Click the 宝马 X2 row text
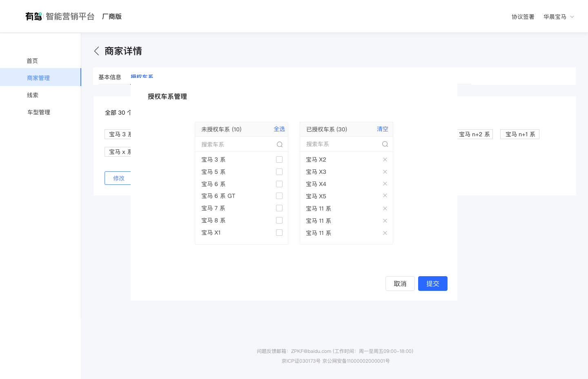 pyautogui.click(x=316, y=160)
